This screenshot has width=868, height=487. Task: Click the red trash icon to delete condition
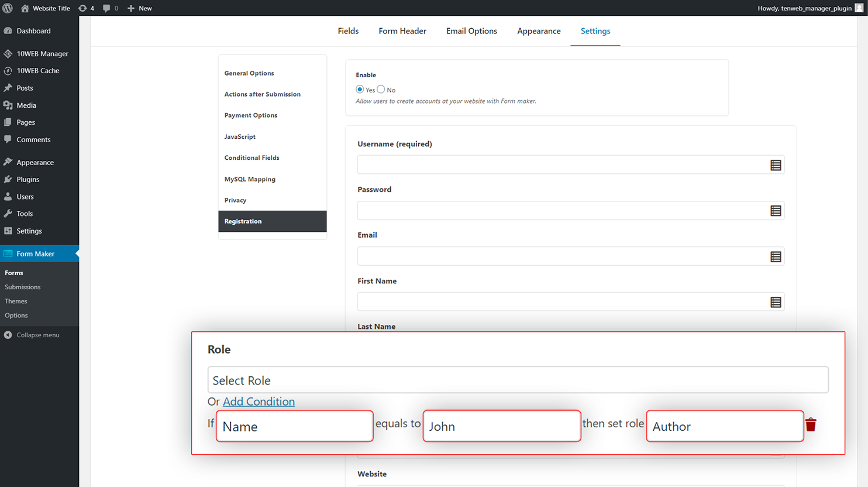811,425
